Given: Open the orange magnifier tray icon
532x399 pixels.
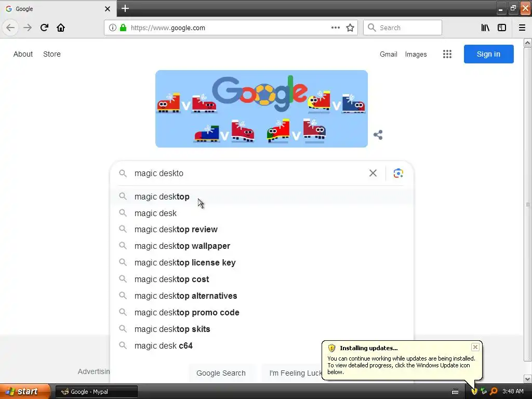Looking at the screenshot, I should 494,391.
